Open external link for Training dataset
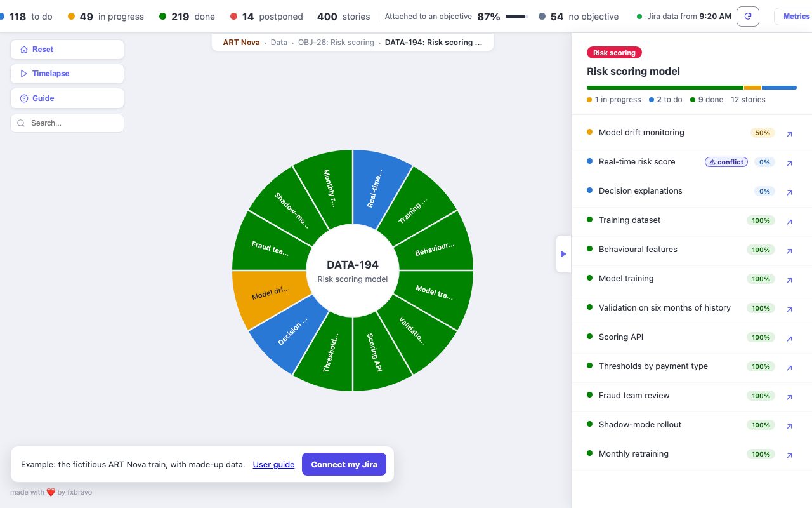Screen dimensions: 812x508 [x=789, y=222]
